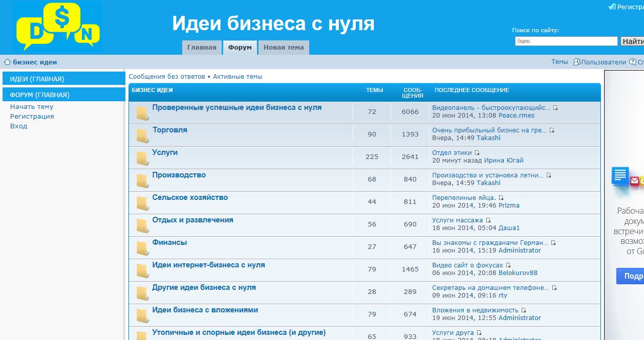This screenshot has height=340, width=644.
Task: Click go-to-post icon after Перепелиные яйца
Action: coord(501,198)
